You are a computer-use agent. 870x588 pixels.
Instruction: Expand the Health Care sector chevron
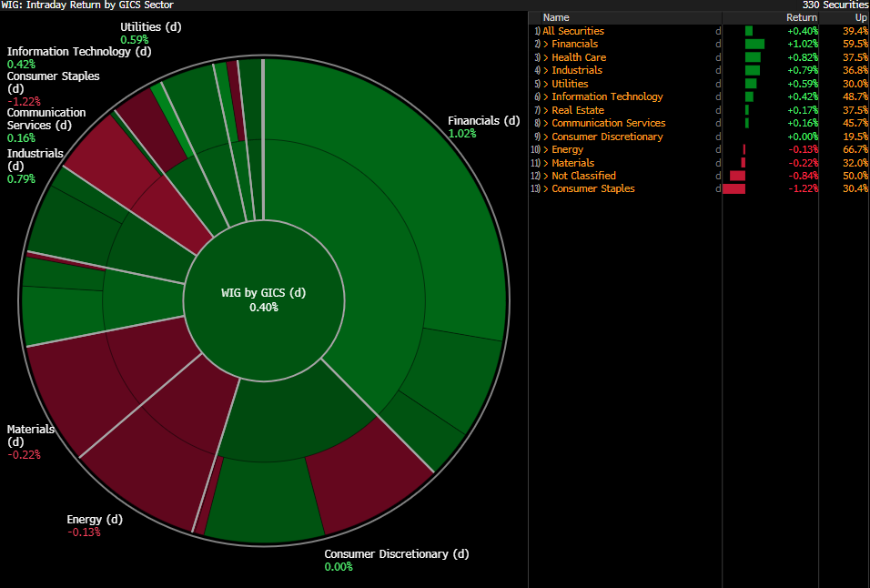click(x=546, y=57)
